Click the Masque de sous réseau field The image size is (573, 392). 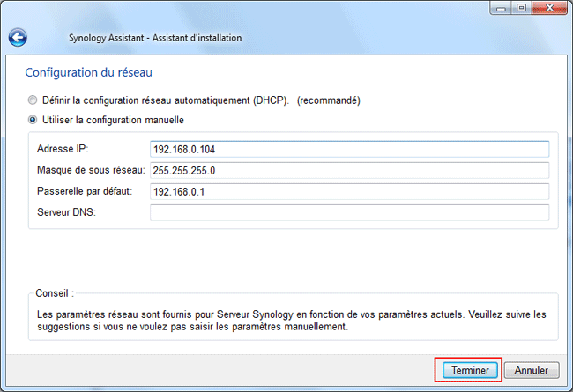[x=349, y=170]
